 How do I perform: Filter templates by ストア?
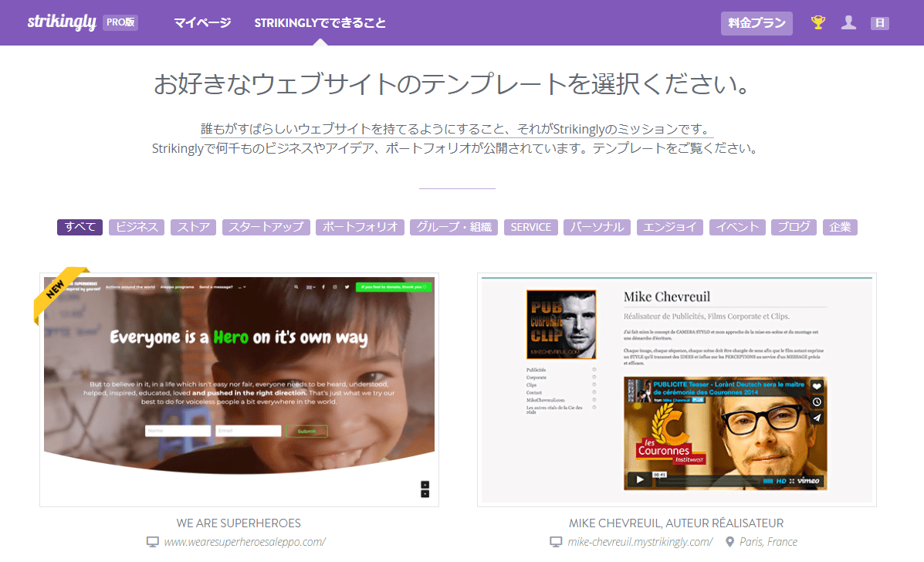[x=193, y=227]
